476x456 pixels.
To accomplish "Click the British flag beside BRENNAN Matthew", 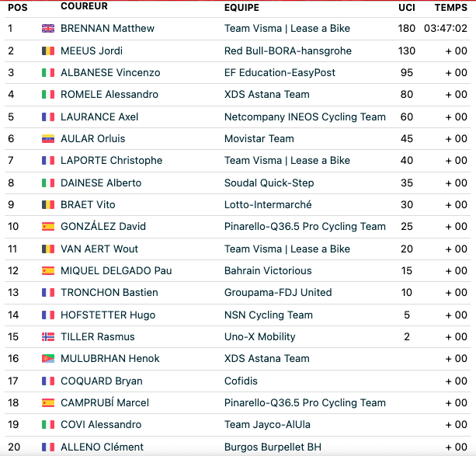I will click(x=48, y=29).
